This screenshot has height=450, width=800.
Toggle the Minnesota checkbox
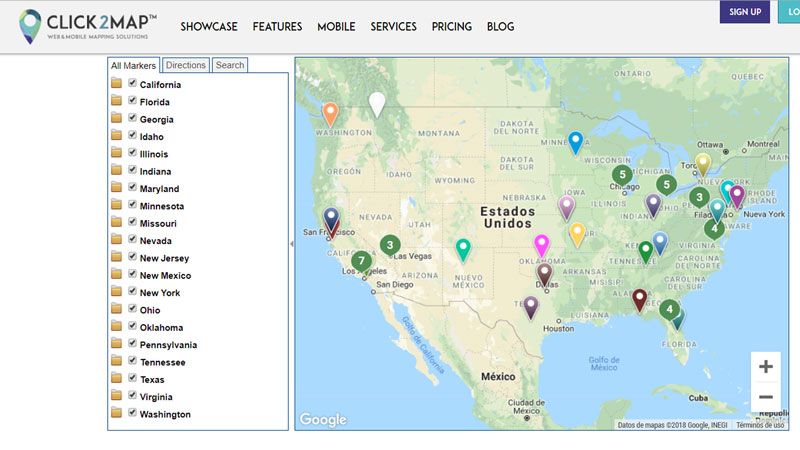coord(133,204)
